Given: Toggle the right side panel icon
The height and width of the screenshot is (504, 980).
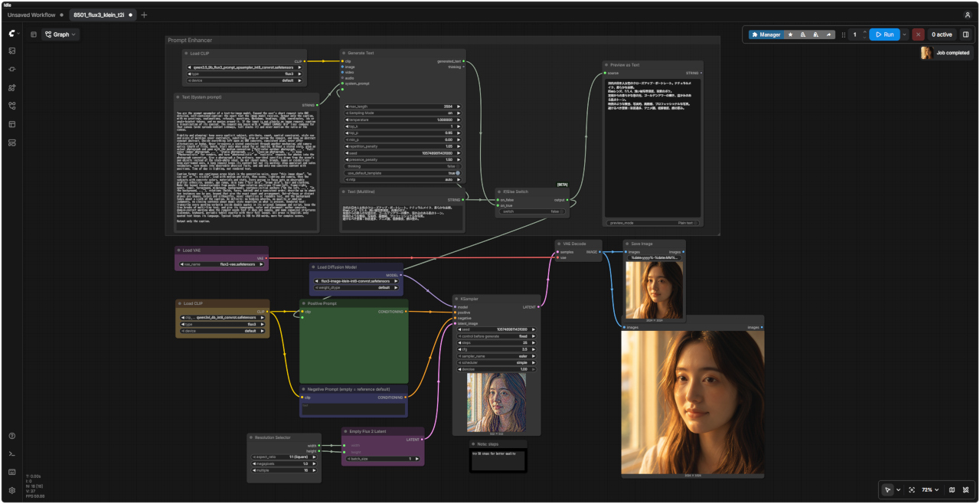Looking at the screenshot, I should pos(965,34).
